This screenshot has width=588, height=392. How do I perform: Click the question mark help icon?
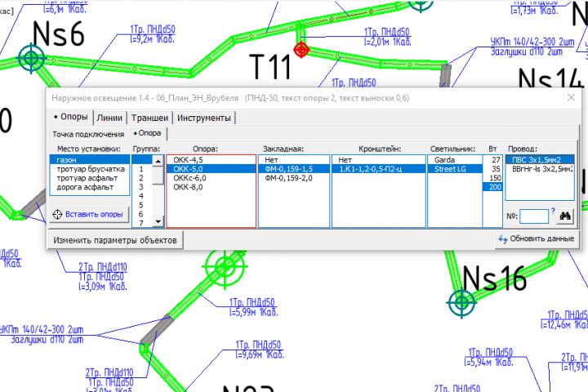click(553, 211)
